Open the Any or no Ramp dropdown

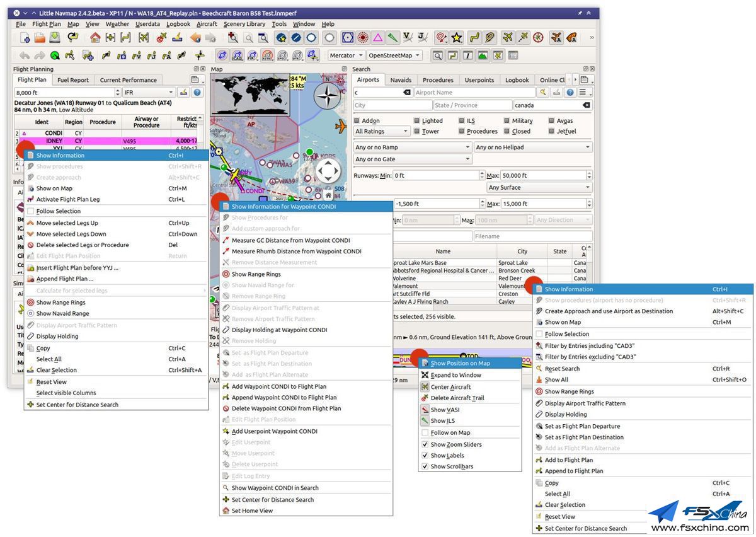(x=413, y=147)
